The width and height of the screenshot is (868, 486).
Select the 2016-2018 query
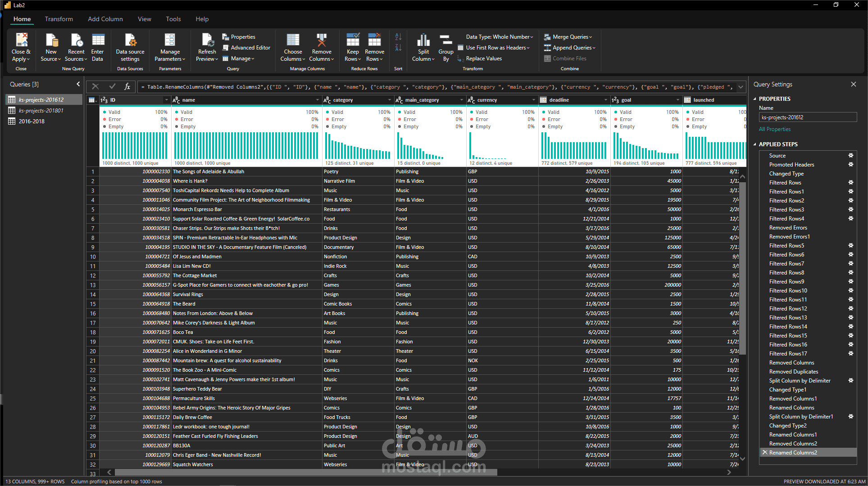(x=32, y=121)
